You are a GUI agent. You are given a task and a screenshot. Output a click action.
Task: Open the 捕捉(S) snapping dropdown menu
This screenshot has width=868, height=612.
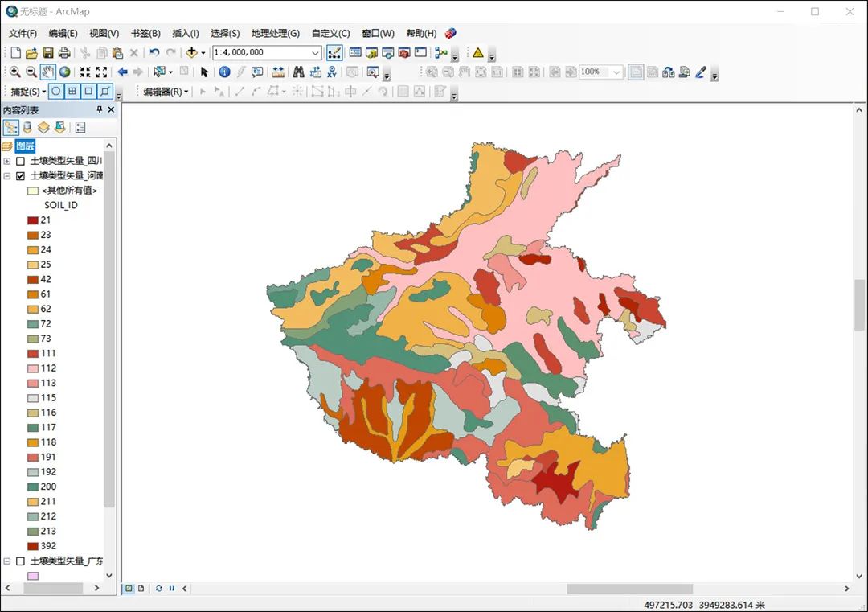(x=28, y=92)
